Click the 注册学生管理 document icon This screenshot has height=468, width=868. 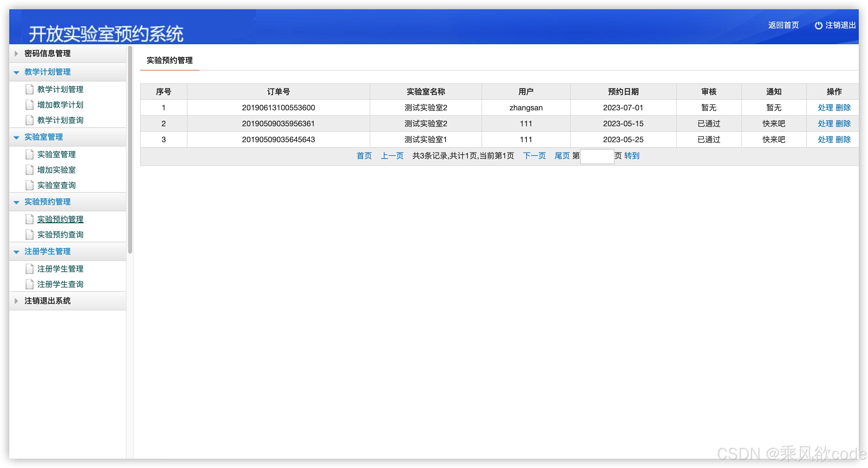coord(29,269)
